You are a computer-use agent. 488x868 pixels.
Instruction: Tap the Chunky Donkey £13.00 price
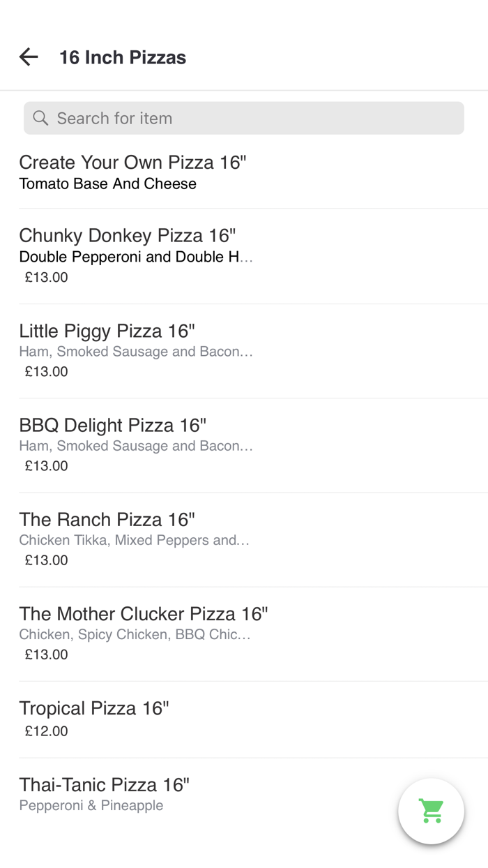(x=47, y=277)
